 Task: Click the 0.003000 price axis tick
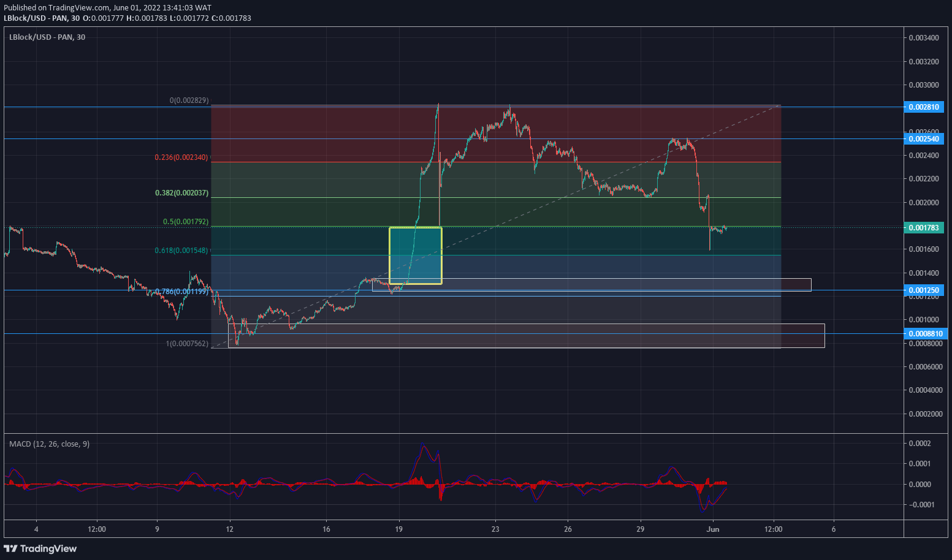(x=924, y=85)
